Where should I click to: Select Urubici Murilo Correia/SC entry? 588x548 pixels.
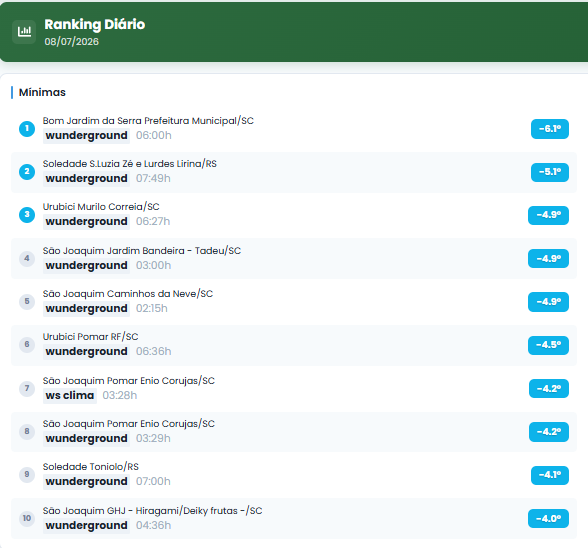[x=101, y=207]
